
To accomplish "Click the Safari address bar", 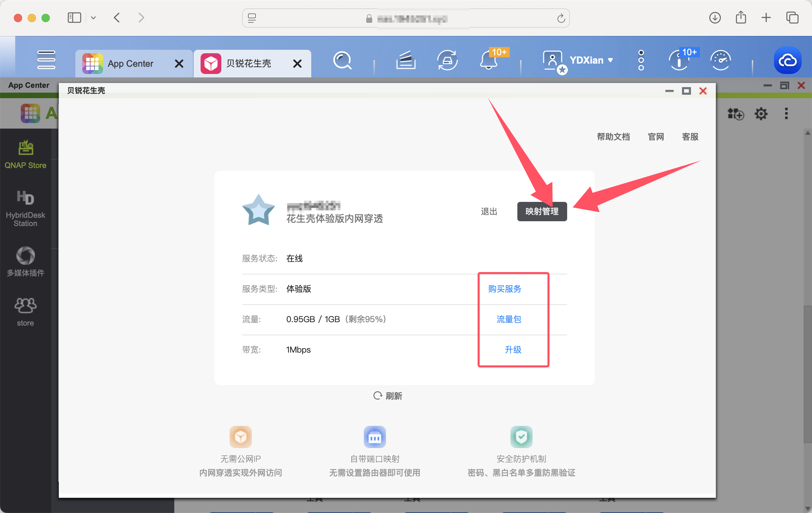I will (406, 18).
